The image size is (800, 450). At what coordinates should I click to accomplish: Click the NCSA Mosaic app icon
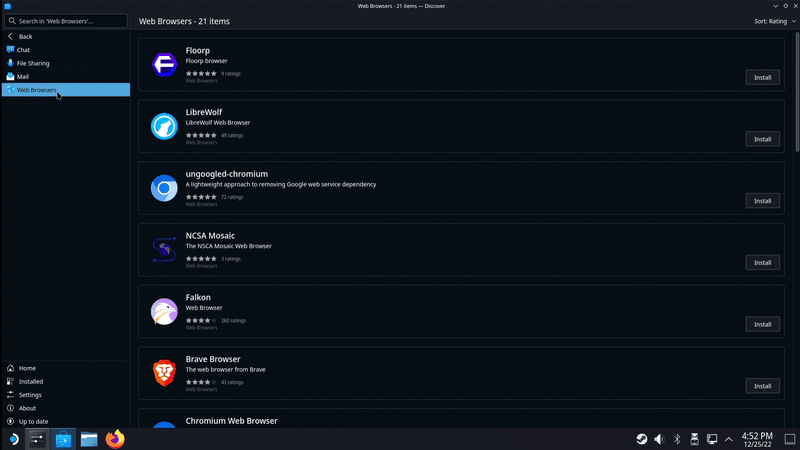click(164, 249)
